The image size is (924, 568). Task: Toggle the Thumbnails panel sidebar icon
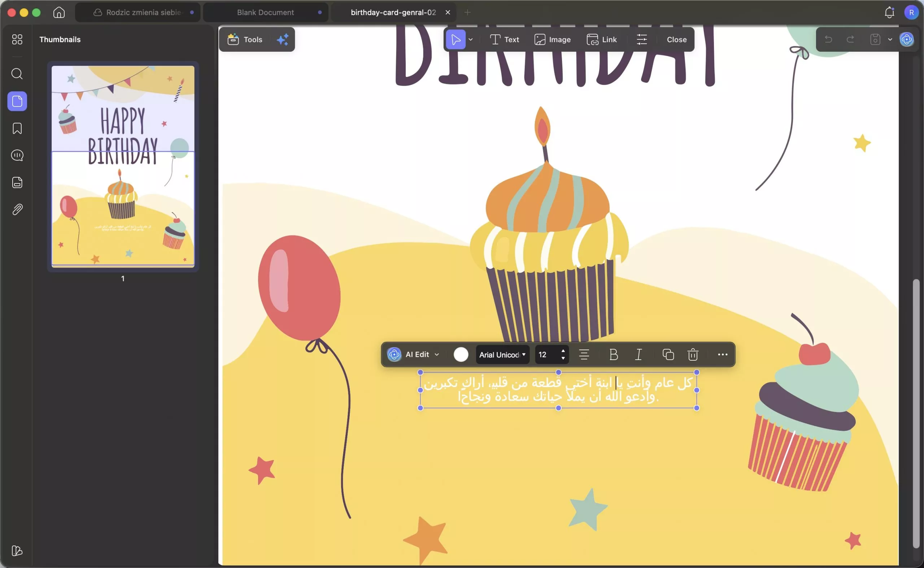pyautogui.click(x=17, y=101)
